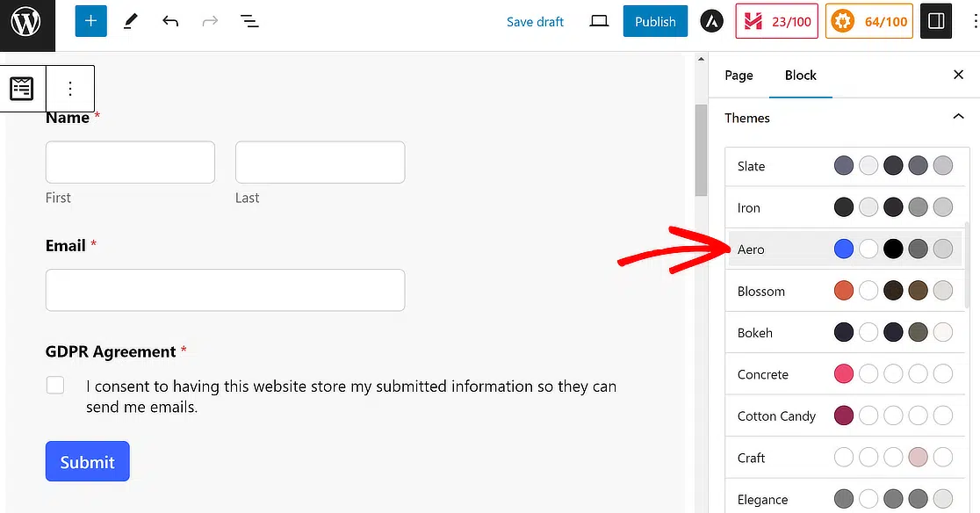980x513 pixels.
Task: Save draft of the page
Action: point(535,22)
